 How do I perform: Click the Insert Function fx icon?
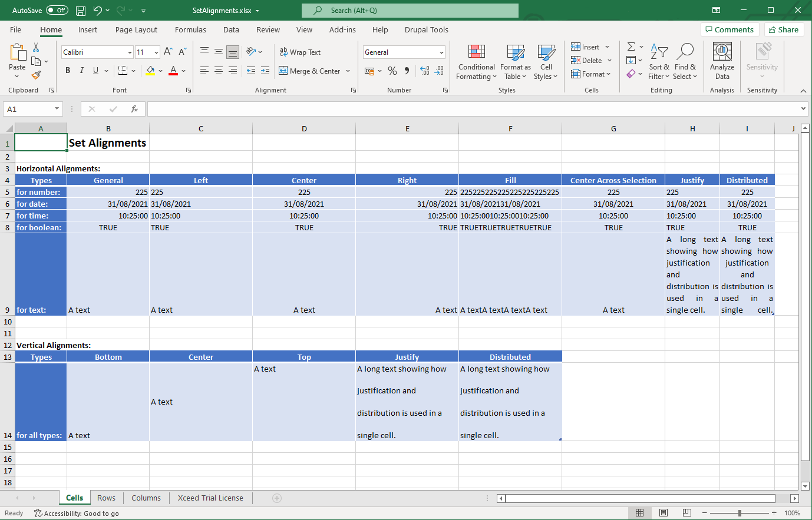tap(134, 109)
